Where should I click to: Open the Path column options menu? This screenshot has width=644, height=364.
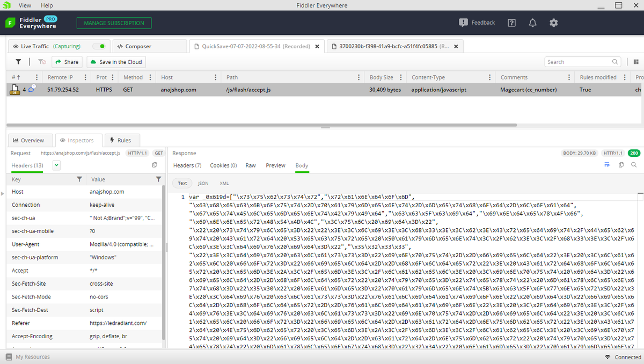(x=359, y=77)
